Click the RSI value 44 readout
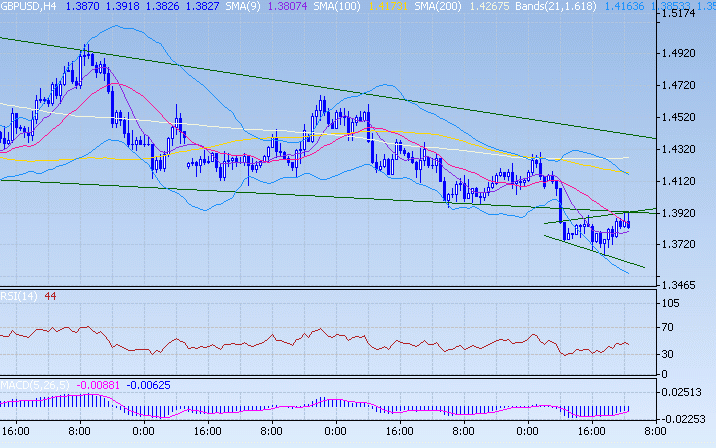Viewport: 716px width, 448px height. pos(47,296)
